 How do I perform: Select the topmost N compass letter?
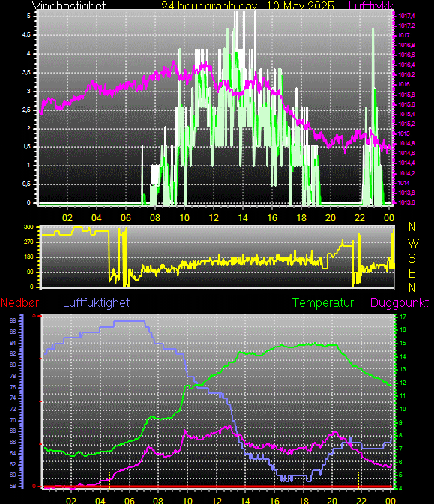tap(412, 227)
